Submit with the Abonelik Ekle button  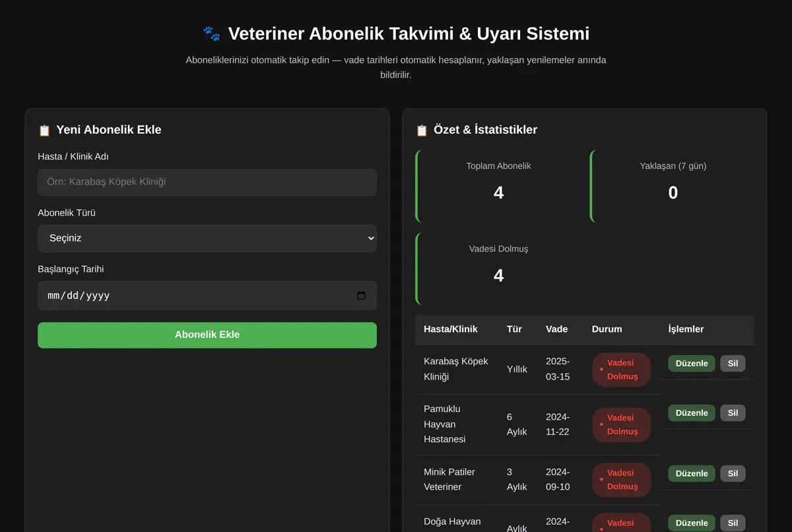(x=207, y=335)
